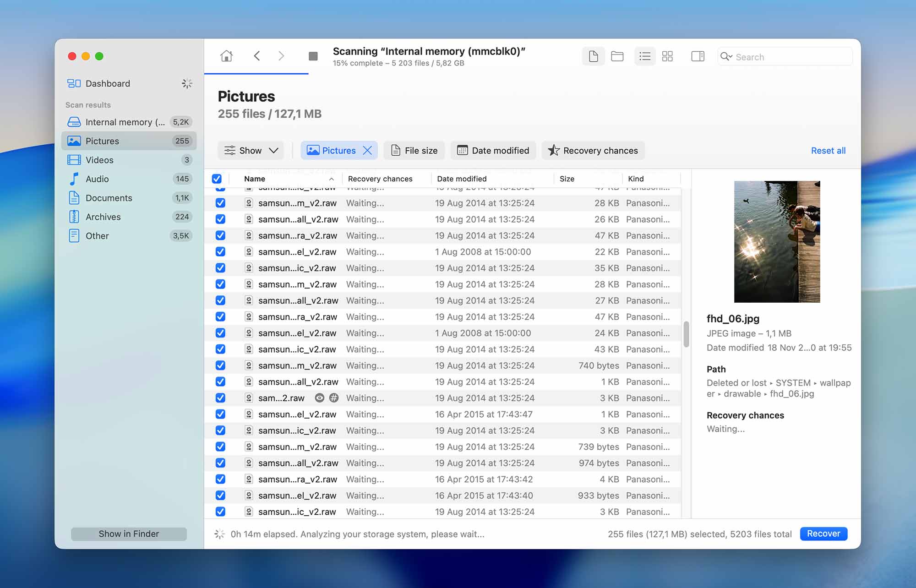Toggle the preview sidebar panel
This screenshot has height=588, width=916.
point(698,56)
